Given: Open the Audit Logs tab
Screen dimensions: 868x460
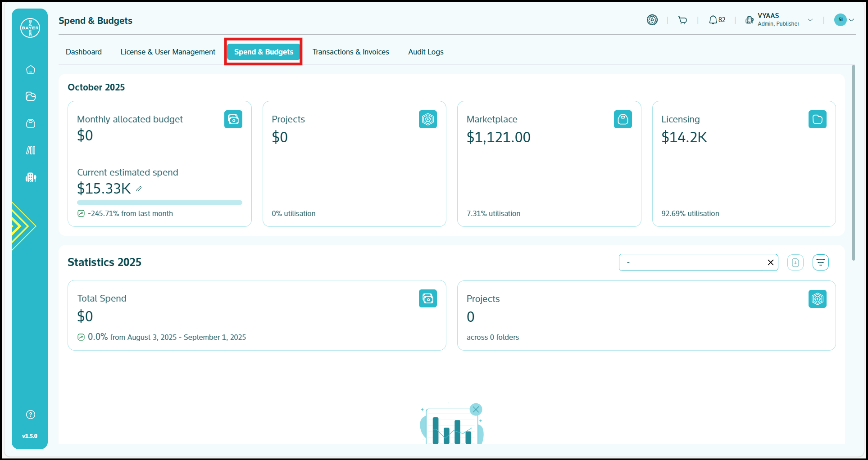Looking at the screenshot, I should click(x=426, y=52).
